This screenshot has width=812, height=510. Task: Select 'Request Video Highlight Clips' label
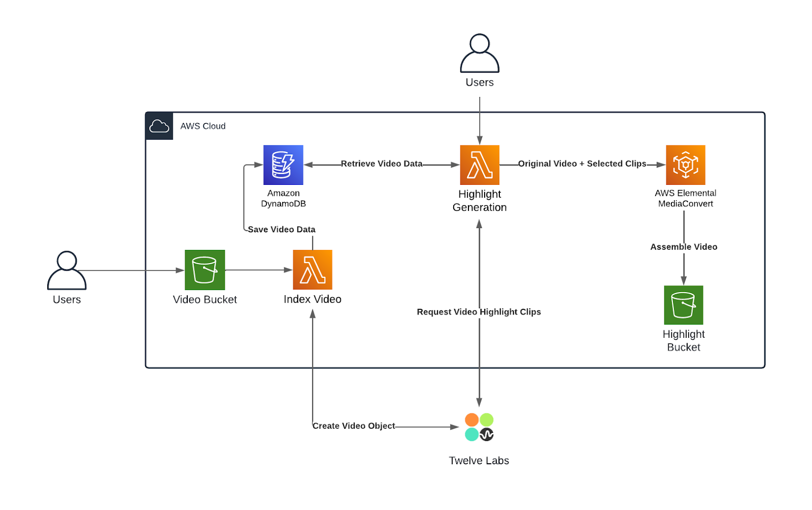479,312
